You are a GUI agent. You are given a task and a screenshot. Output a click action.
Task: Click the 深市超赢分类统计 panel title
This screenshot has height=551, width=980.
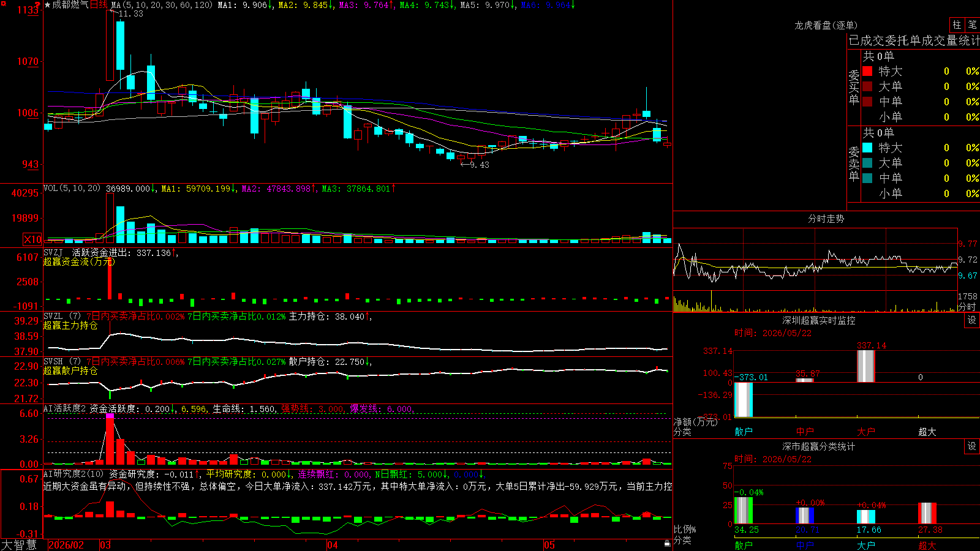click(x=819, y=446)
